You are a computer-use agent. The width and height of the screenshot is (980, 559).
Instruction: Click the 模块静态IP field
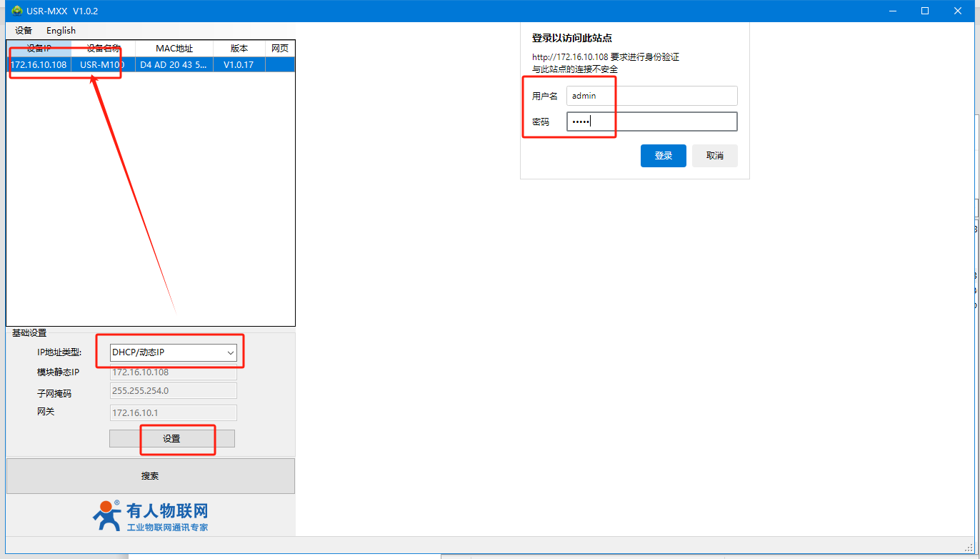(174, 372)
